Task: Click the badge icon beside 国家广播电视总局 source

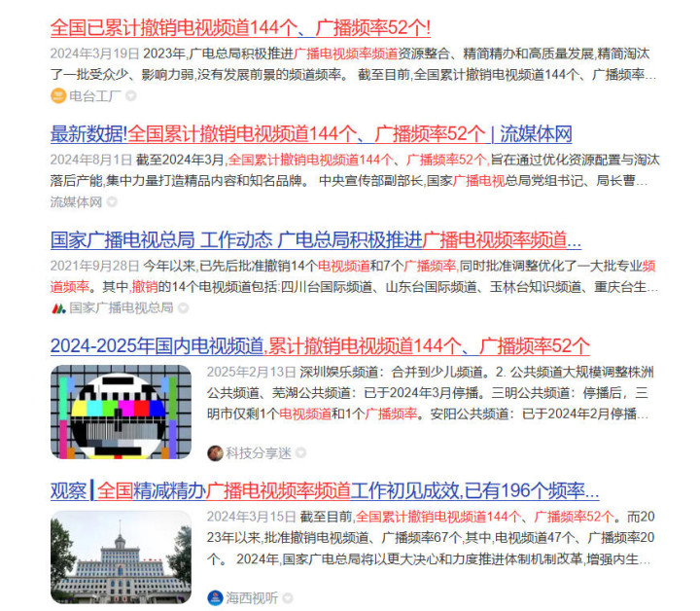Action: click(183, 308)
